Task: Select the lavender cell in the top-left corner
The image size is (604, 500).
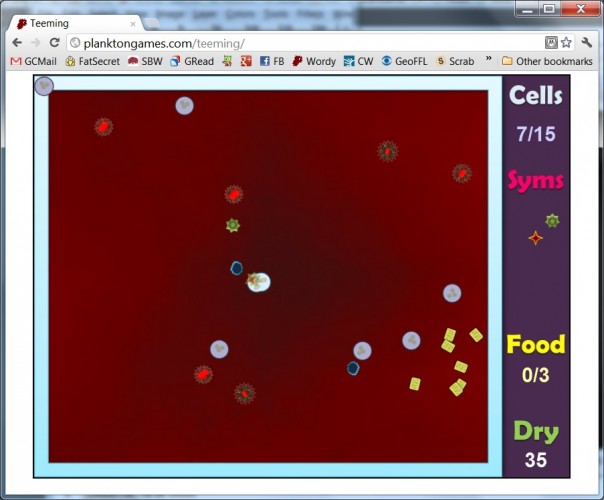Action: 44,86
